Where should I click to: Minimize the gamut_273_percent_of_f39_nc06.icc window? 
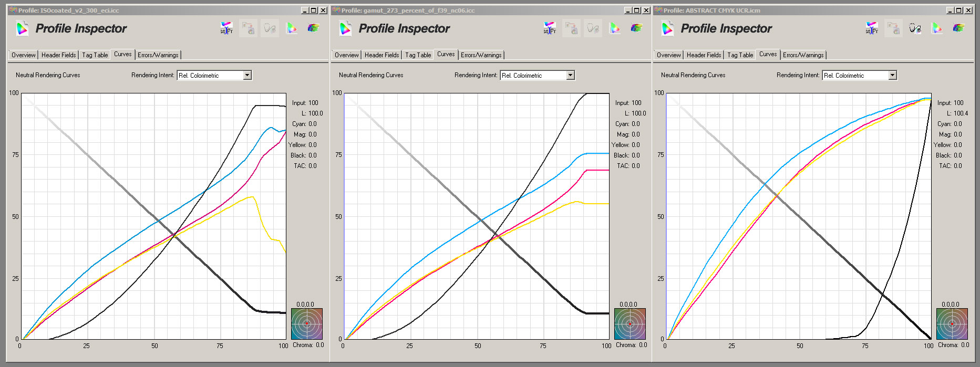pos(628,11)
